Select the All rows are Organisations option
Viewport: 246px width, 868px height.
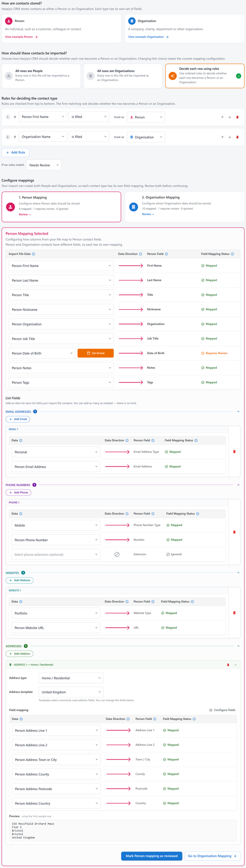coord(123,76)
